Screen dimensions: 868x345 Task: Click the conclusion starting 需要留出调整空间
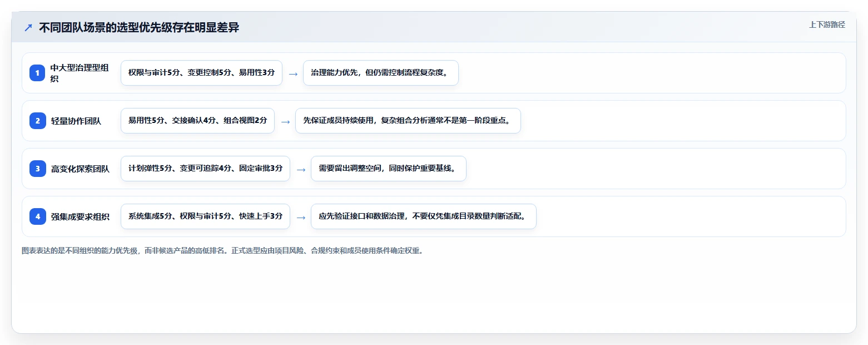389,169
